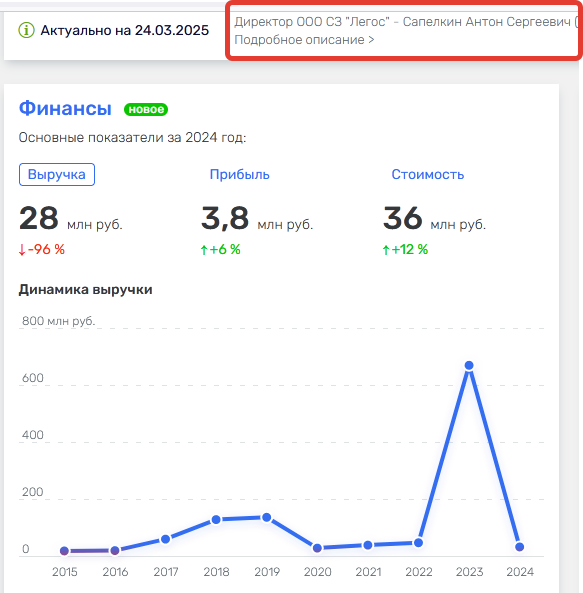Click the red down arrow by -96 %

click(22, 250)
